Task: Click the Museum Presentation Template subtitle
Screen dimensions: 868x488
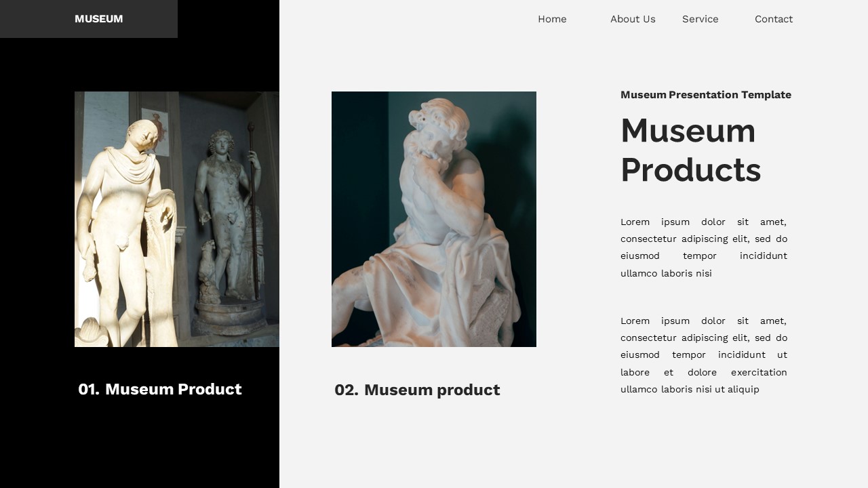Action: tap(705, 95)
